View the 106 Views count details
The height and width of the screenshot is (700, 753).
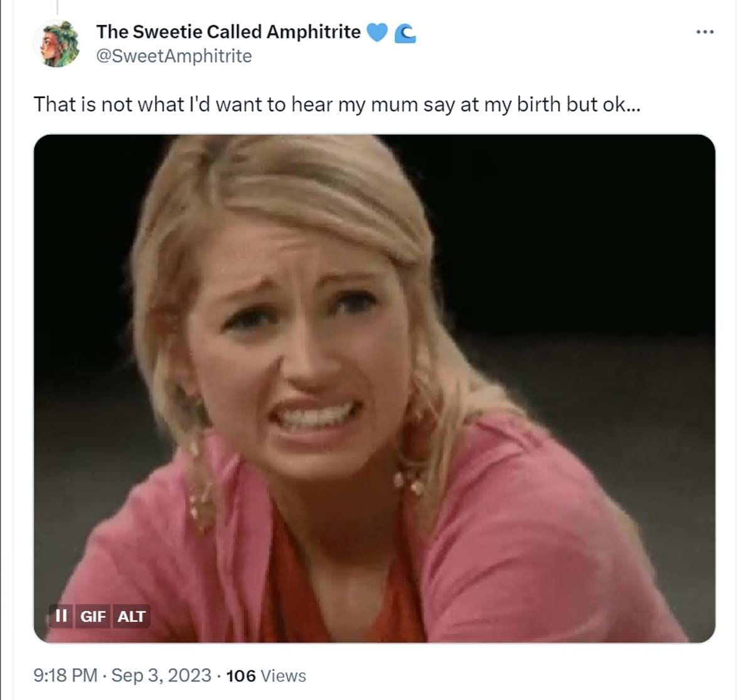[266, 676]
